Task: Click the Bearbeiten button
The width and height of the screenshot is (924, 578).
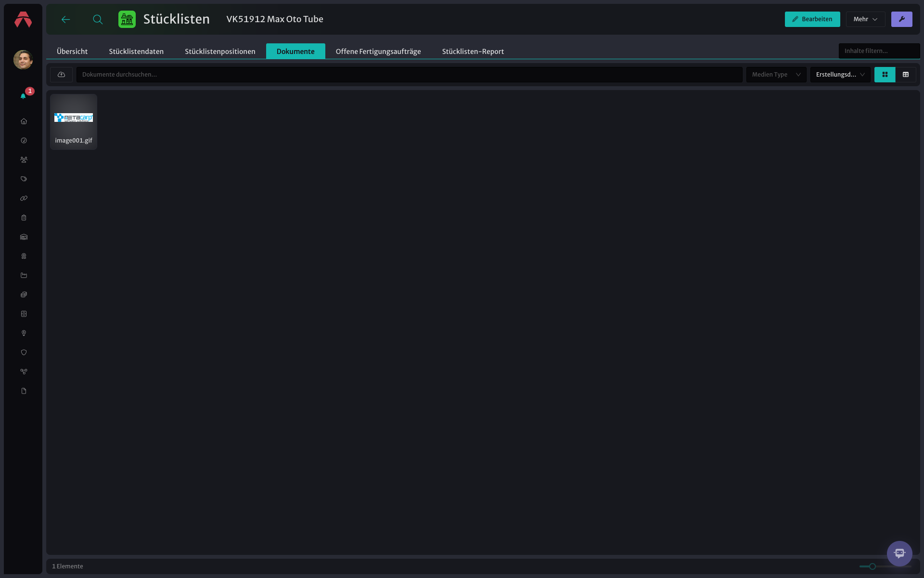Action: (x=812, y=19)
